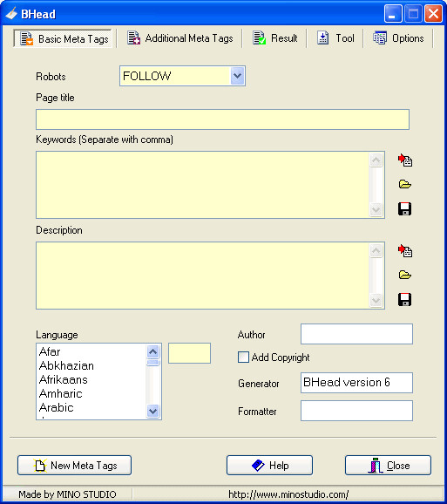Click Language list scroll up arrow
Viewport: 447px width, 504px height.
[x=153, y=351]
